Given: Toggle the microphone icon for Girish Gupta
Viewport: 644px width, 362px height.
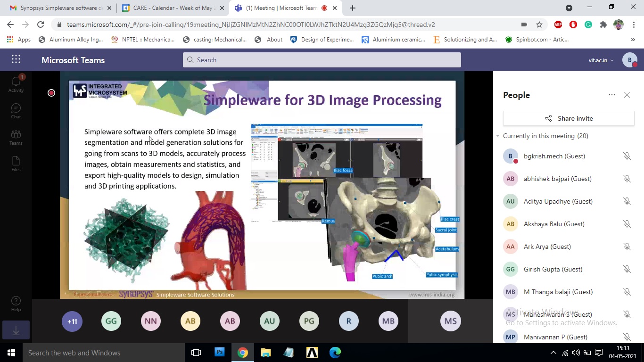Looking at the screenshot, I should 627,269.
